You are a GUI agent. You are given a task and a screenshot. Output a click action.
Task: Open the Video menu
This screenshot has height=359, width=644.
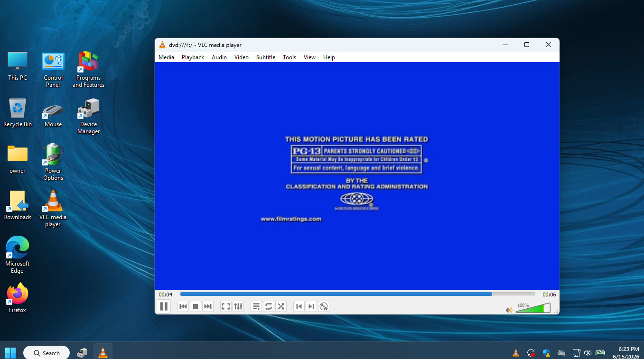[x=242, y=57]
